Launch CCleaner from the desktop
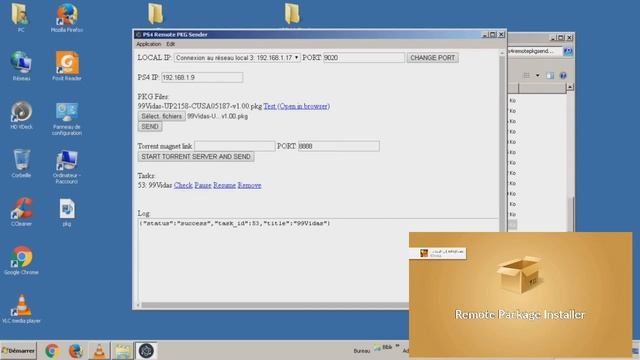 [x=21, y=211]
